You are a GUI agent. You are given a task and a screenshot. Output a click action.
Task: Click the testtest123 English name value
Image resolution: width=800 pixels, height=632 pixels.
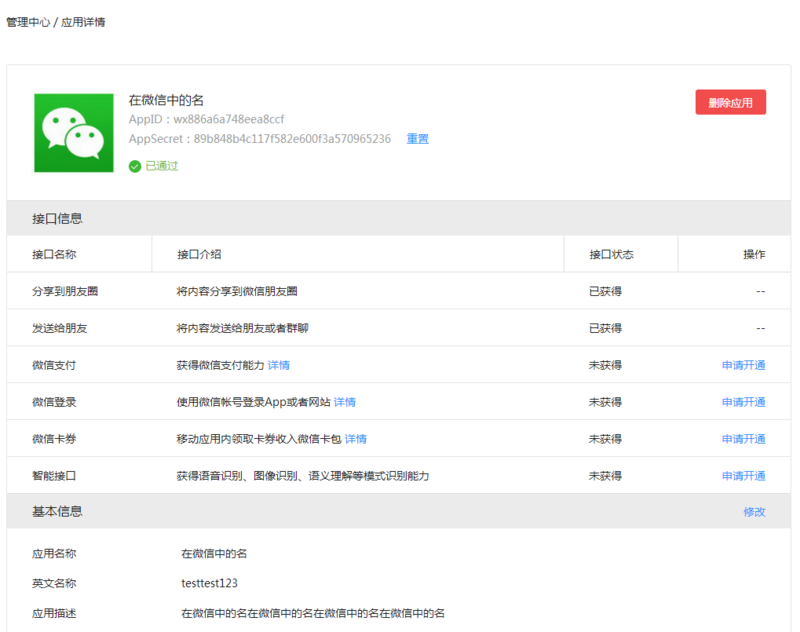click(209, 584)
